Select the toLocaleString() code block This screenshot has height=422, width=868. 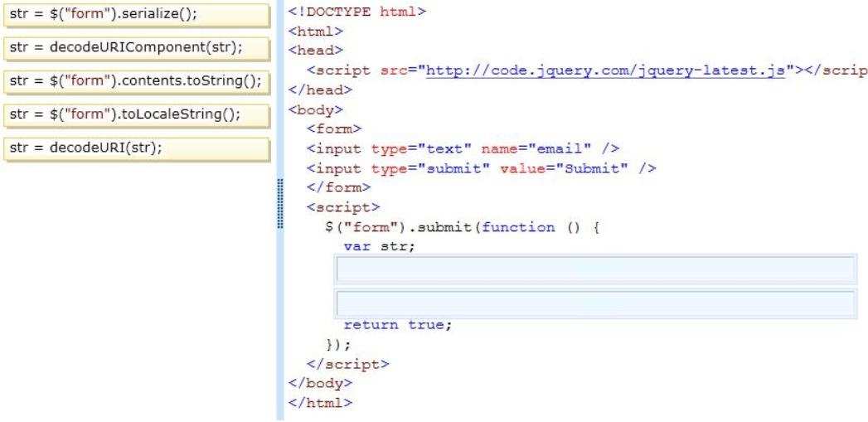click(136, 115)
